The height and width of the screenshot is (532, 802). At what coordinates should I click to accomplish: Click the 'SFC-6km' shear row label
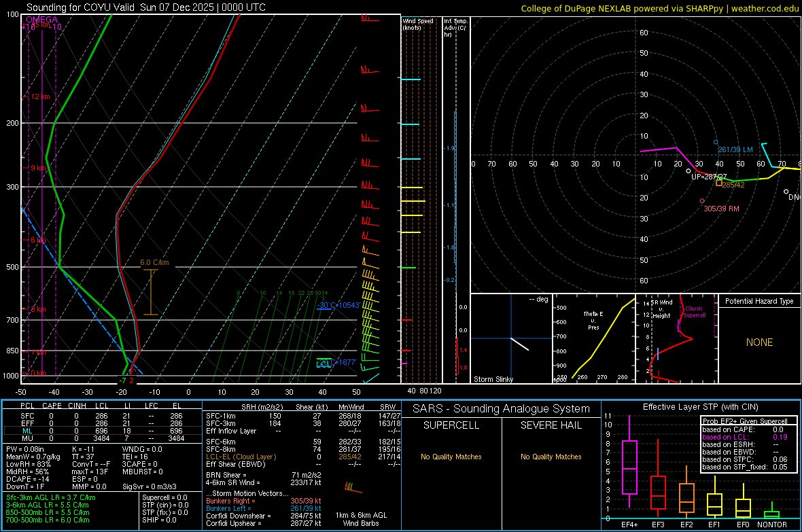click(x=220, y=442)
